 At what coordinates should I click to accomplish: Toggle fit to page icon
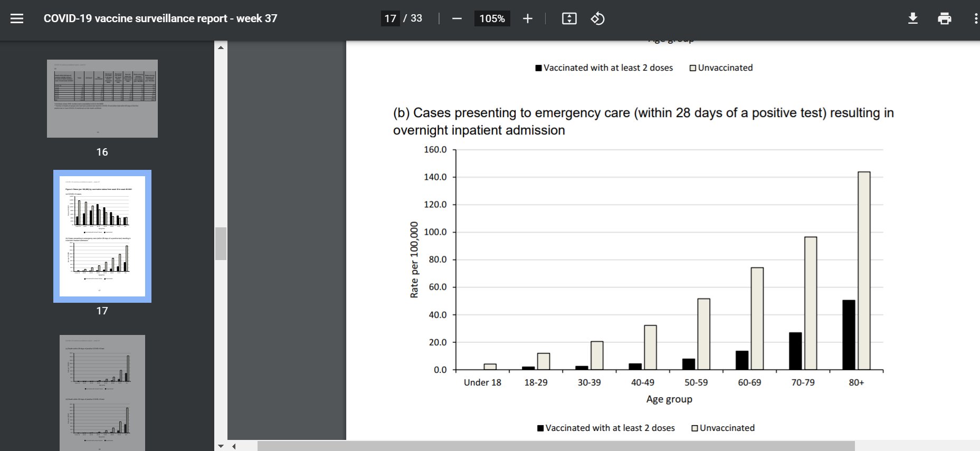[x=569, y=18]
